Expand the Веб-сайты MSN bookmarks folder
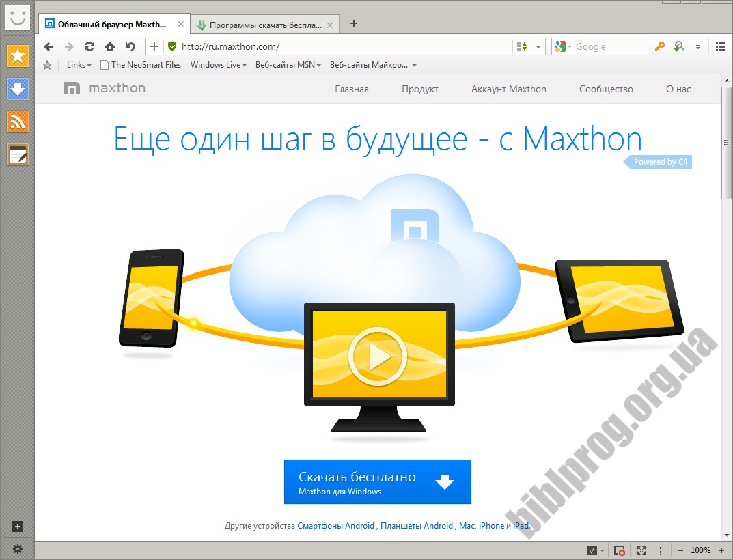Screen dimensions: 733x560 tap(288, 65)
